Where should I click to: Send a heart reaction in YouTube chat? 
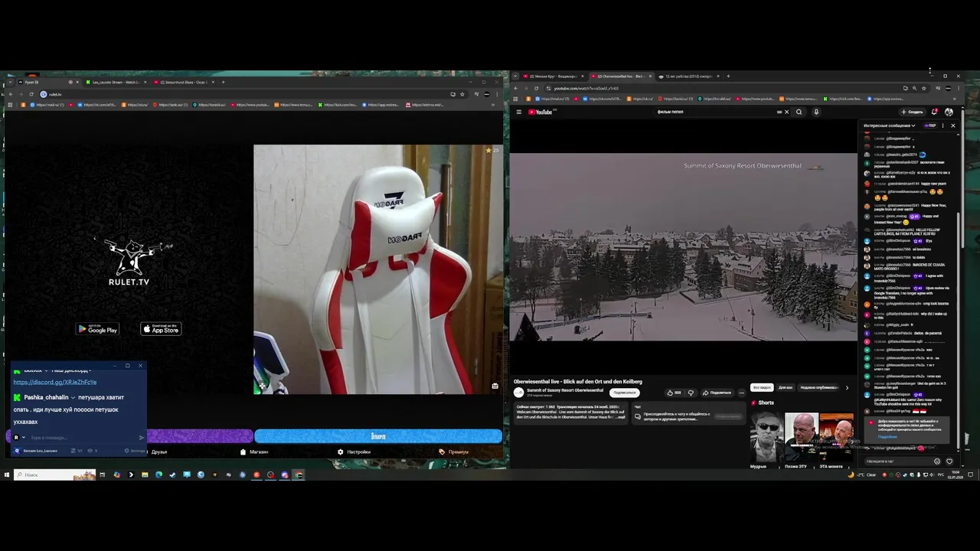click(x=949, y=461)
